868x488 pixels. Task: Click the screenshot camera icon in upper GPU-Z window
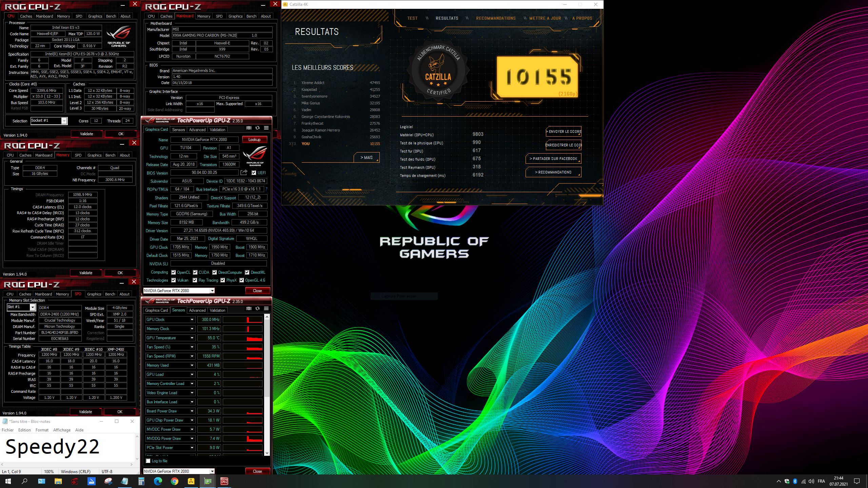coord(249,128)
